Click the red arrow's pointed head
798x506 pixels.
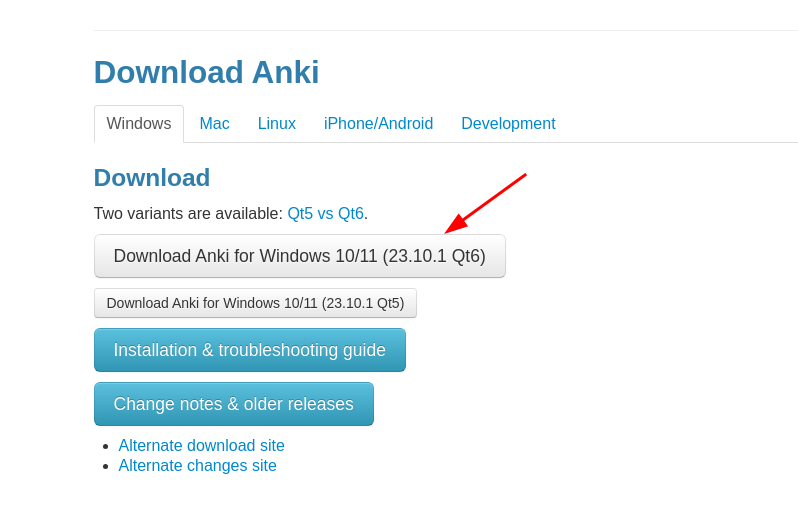coord(449,231)
